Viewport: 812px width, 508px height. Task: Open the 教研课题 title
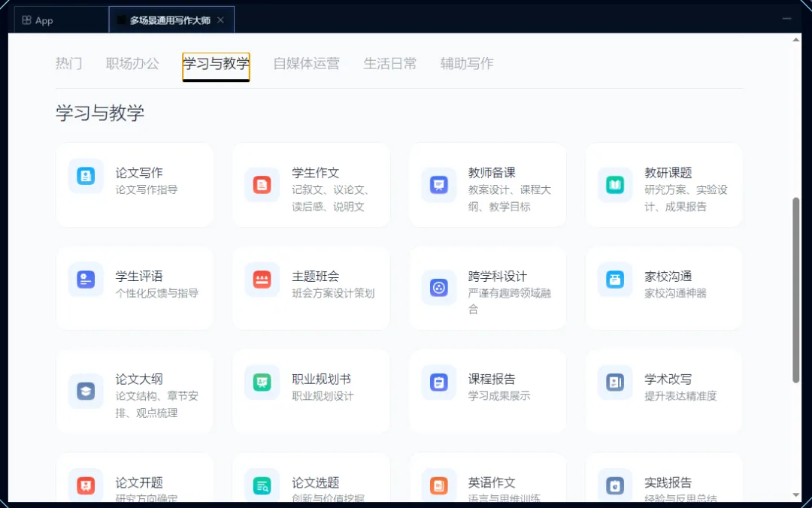tap(668, 172)
